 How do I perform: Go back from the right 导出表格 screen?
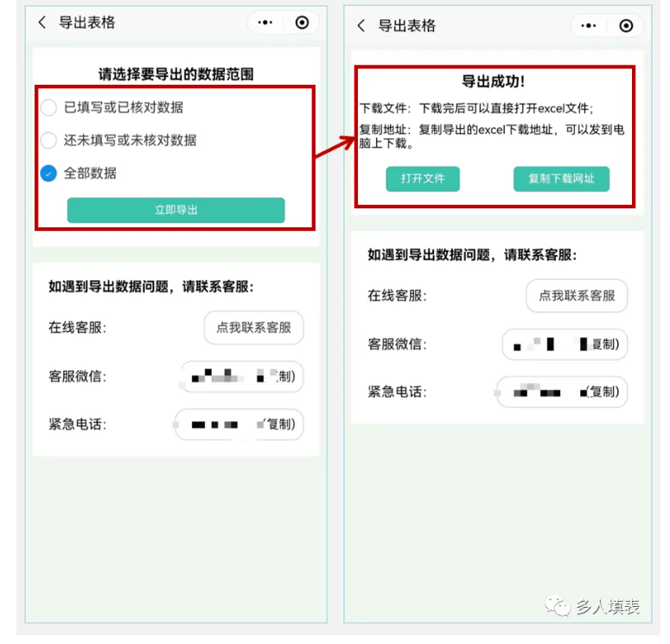[x=361, y=26]
